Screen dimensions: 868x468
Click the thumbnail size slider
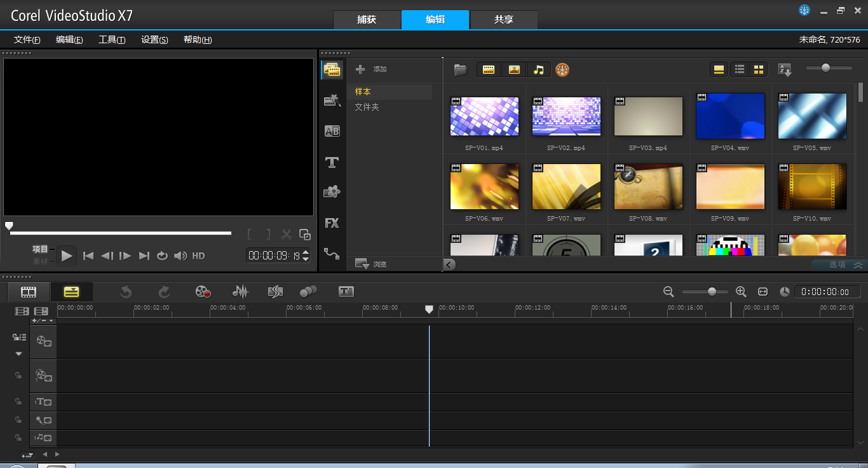829,68
